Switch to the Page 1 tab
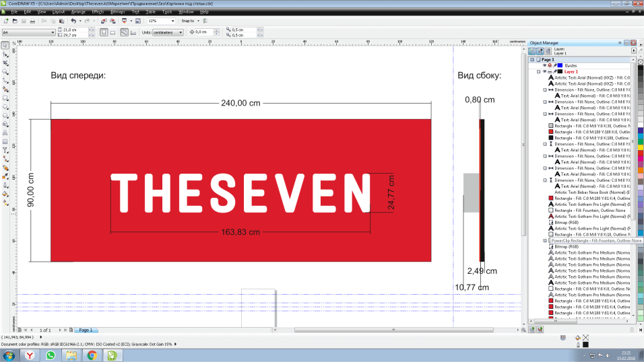This screenshot has height=362, width=644. click(86, 330)
